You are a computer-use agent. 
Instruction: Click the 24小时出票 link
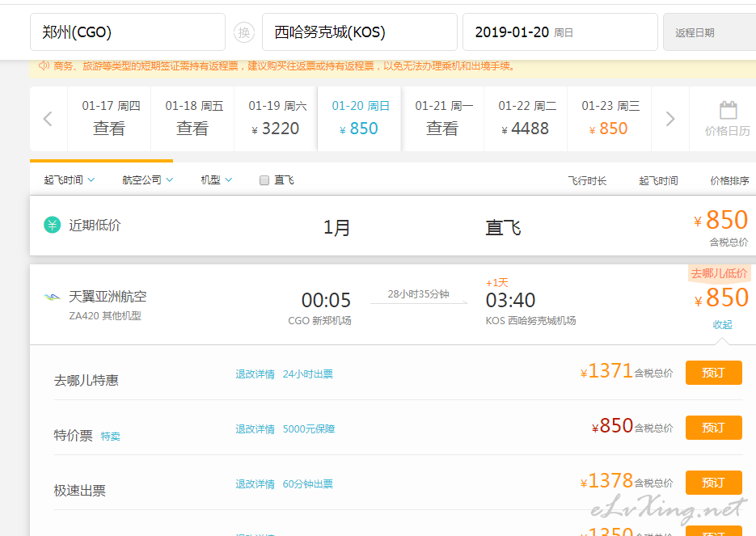(x=307, y=374)
